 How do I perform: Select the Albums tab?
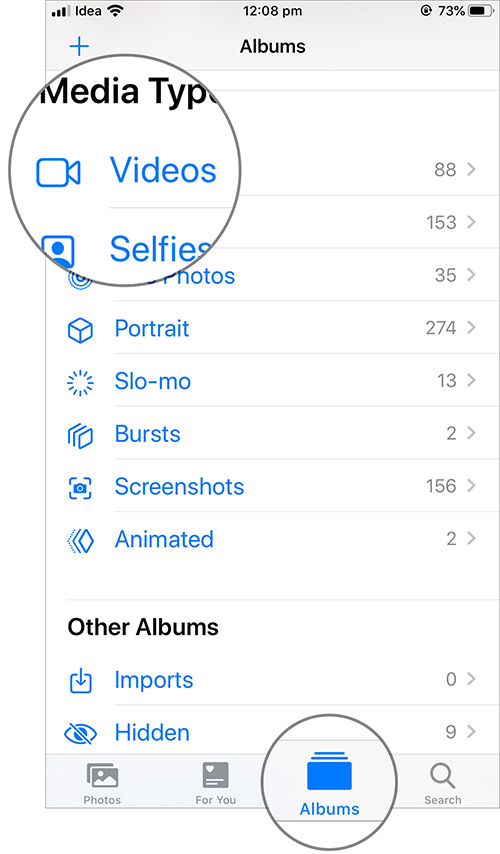(x=330, y=784)
